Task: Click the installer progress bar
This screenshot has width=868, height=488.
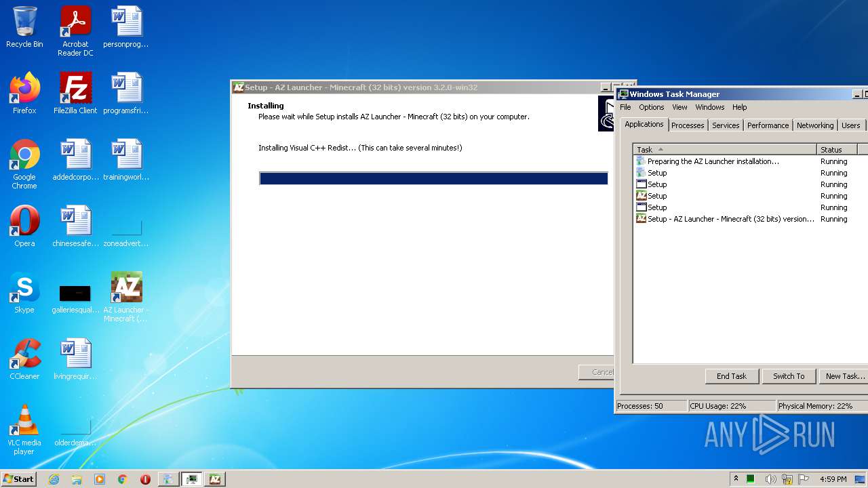Action: (x=433, y=178)
